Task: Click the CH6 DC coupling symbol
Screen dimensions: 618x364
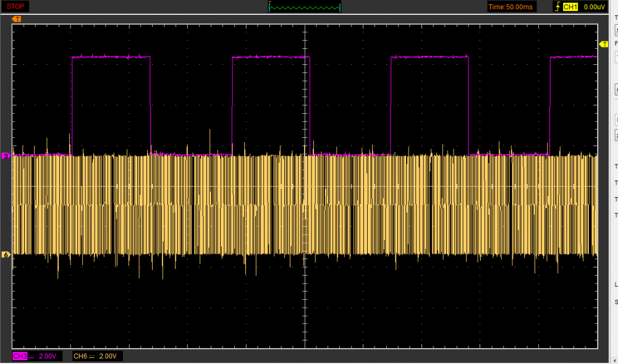Action: (92, 356)
